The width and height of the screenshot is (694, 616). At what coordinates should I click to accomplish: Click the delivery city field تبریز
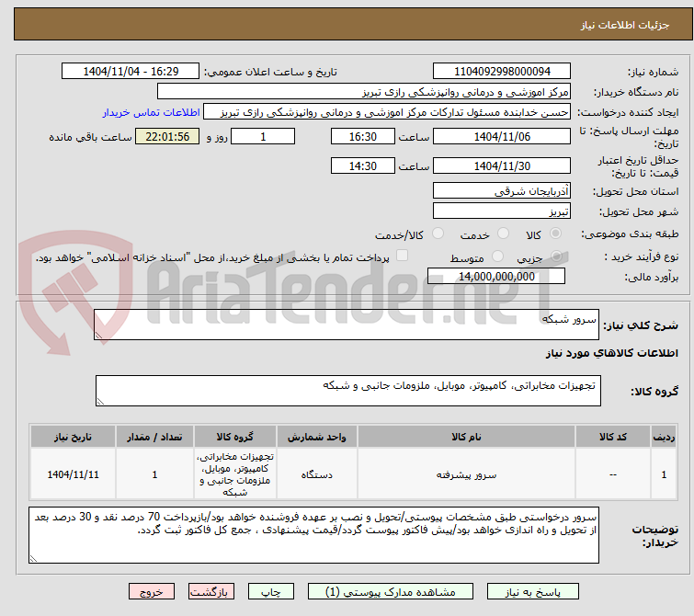click(502, 211)
